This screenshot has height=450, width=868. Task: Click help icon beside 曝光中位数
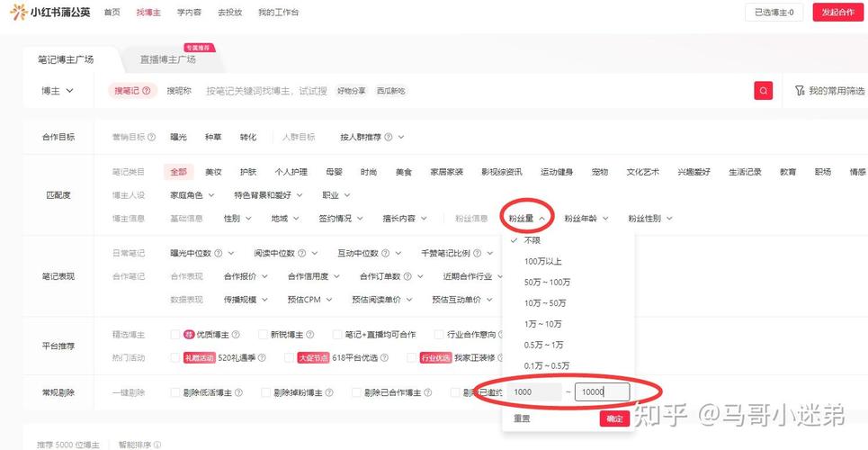point(218,253)
